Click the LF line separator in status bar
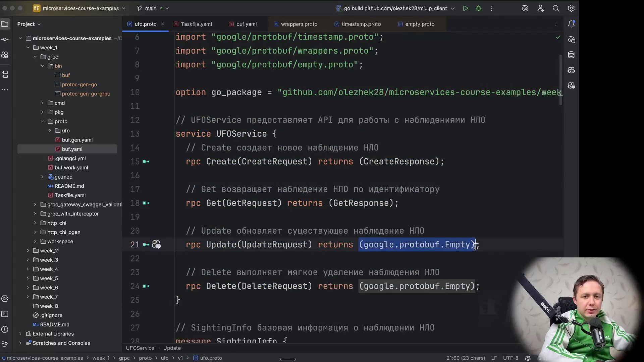The width and height of the screenshot is (644, 362). point(494,358)
